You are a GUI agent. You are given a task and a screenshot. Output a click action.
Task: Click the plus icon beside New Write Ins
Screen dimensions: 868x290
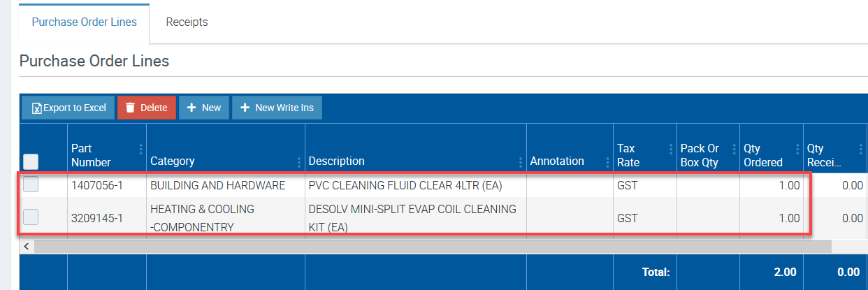[x=245, y=108]
